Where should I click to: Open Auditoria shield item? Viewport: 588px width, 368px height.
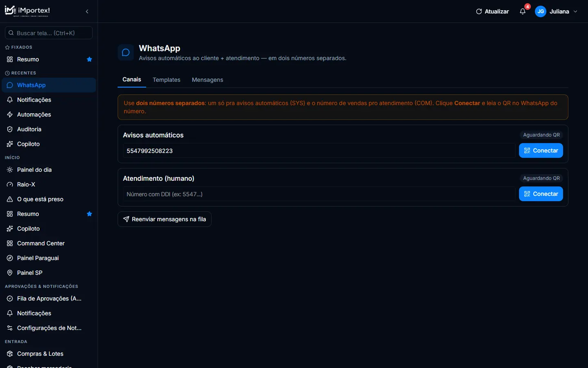[x=49, y=129]
